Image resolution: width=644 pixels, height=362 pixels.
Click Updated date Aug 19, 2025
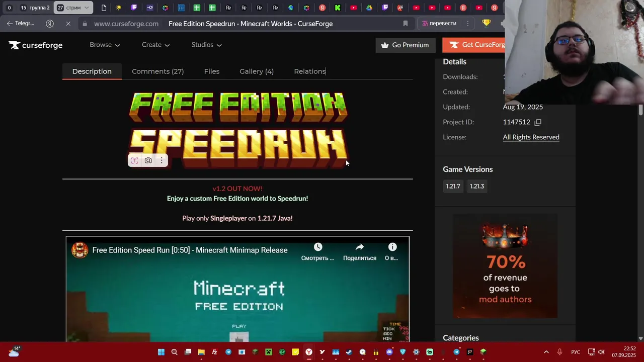tap(523, 107)
